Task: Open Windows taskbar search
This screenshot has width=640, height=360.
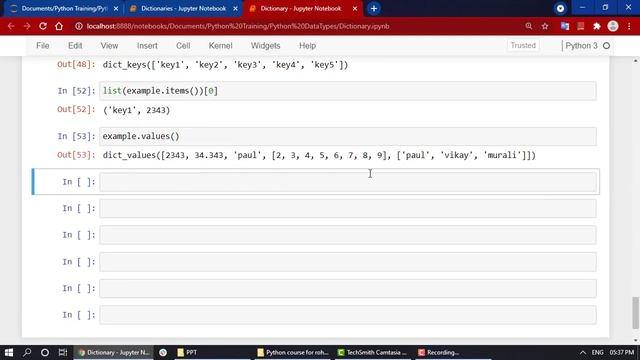Action: pos(27,352)
